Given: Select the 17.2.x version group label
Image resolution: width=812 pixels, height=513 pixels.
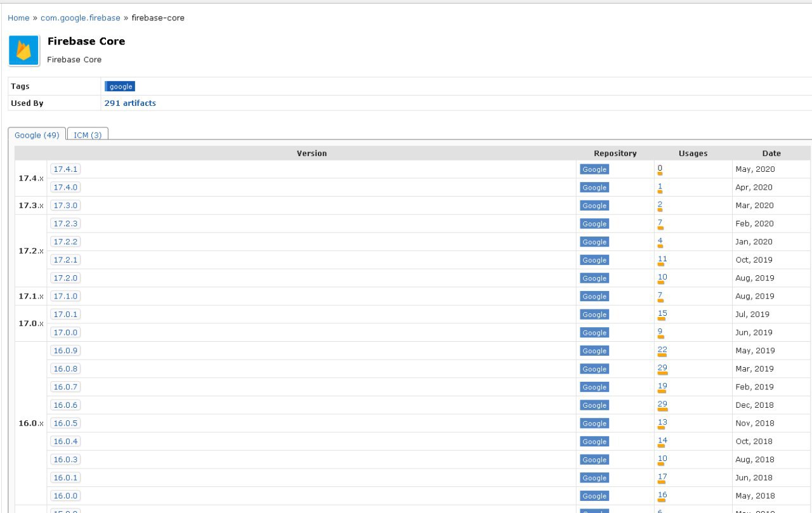Looking at the screenshot, I should point(31,251).
